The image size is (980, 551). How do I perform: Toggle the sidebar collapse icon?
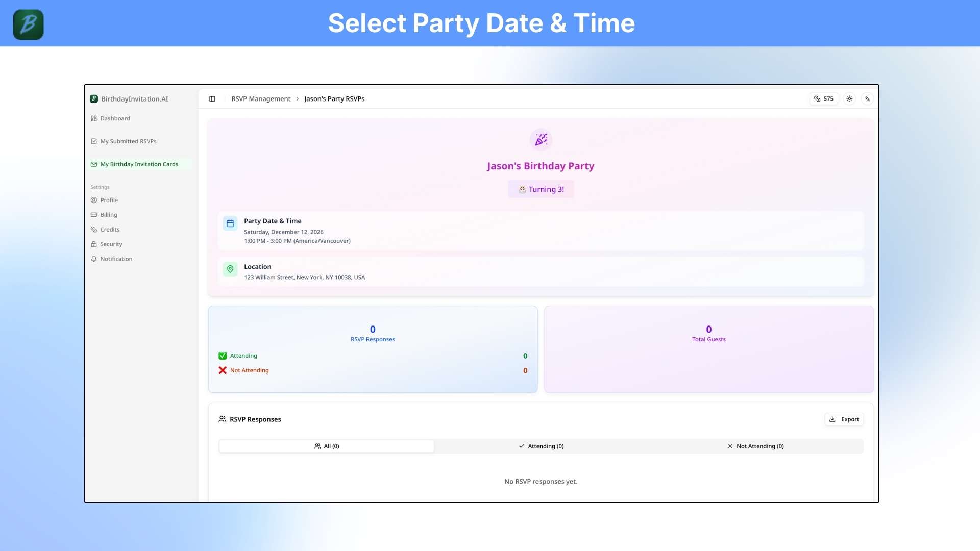(x=212, y=99)
